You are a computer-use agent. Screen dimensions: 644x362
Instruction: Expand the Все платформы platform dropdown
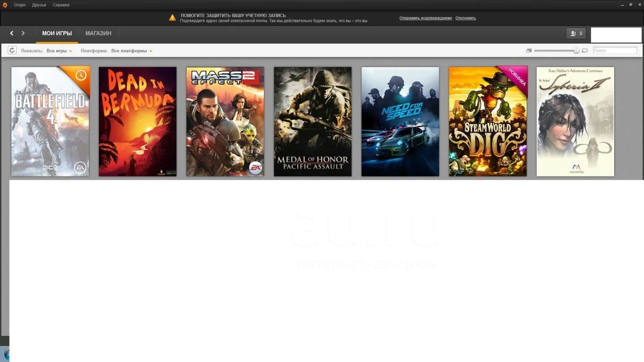pyautogui.click(x=132, y=51)
